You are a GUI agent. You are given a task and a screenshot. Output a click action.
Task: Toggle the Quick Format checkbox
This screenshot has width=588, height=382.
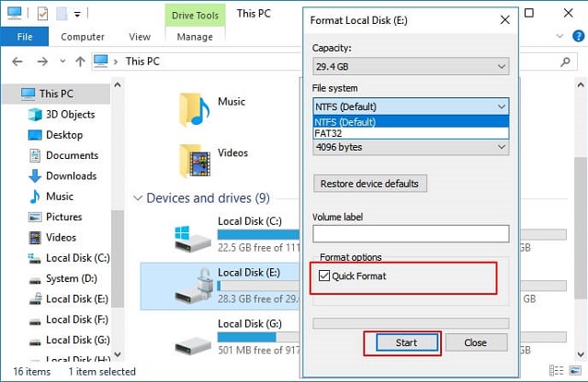pyautogui.click(x=323, y=275)
